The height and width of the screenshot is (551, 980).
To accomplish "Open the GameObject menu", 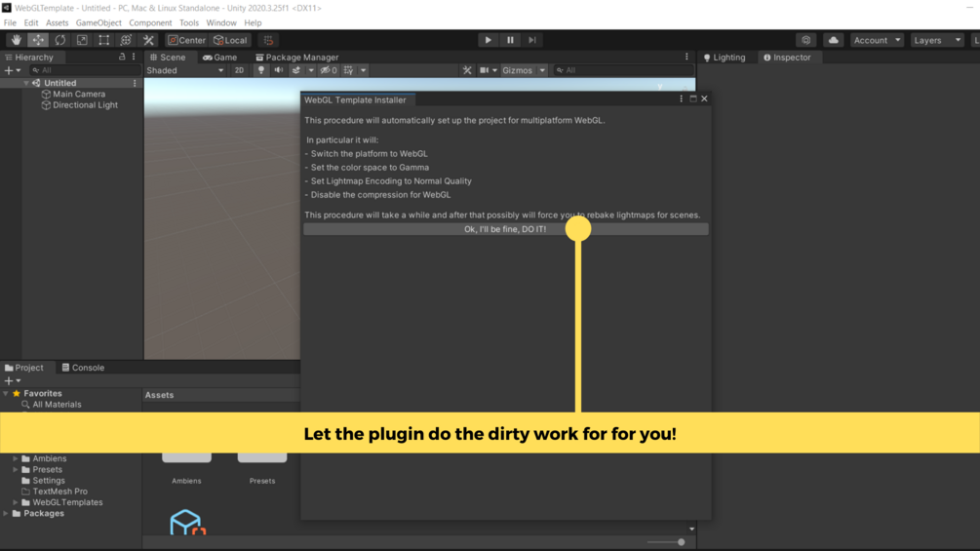I will click(98, 22).
